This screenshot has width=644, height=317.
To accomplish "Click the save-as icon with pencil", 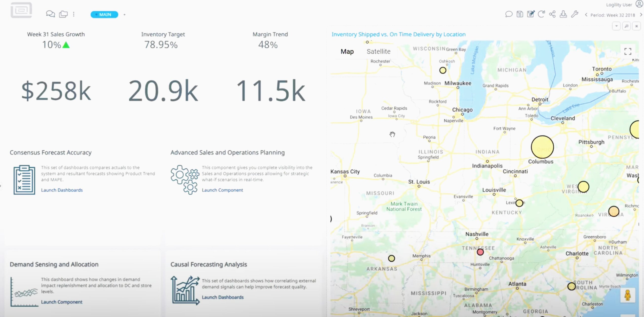I will click(x=531, y=14).
